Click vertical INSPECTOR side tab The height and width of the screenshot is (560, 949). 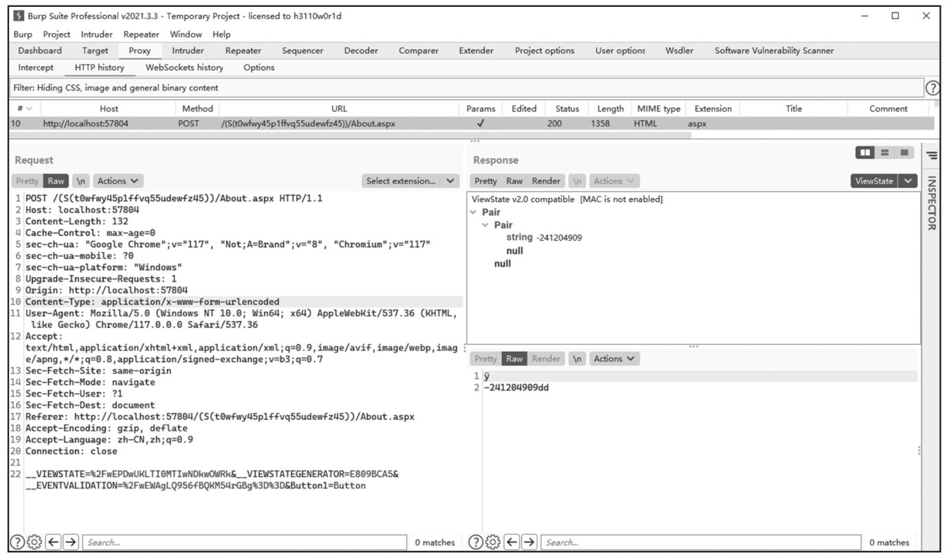[x=932, y=203]
